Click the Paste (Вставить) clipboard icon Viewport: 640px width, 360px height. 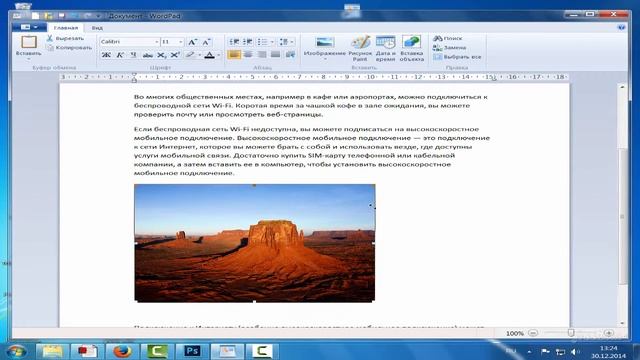coord(29,42)
